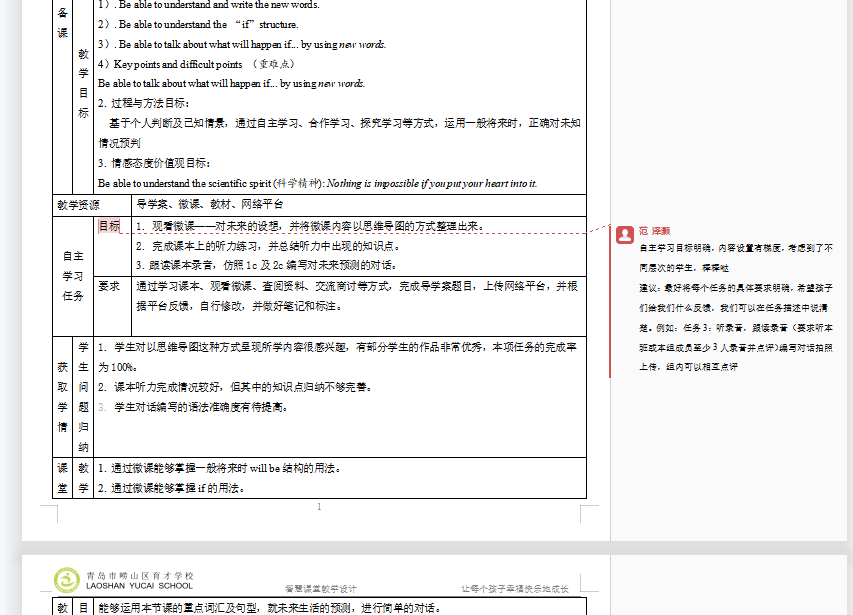The image size is (853, 615).
Task: Click the line '2. 完成课本上的听力练习'
Action: [x=269, y=246]
